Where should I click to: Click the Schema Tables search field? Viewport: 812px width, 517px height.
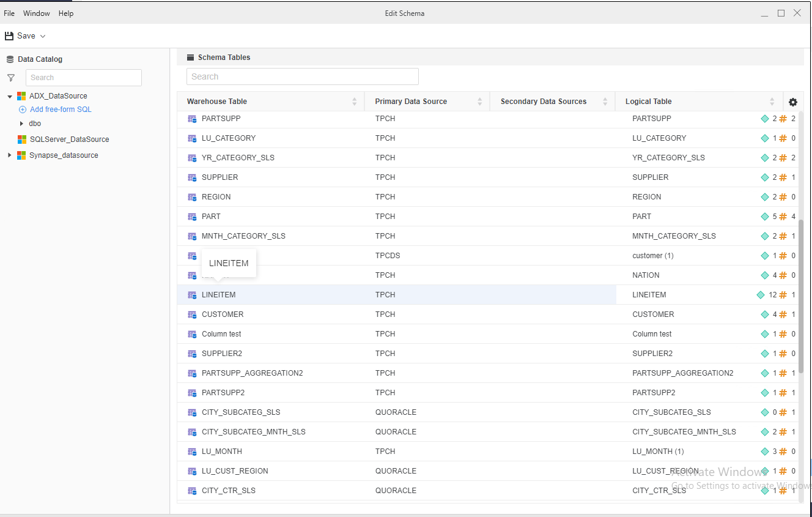point(302,76)
